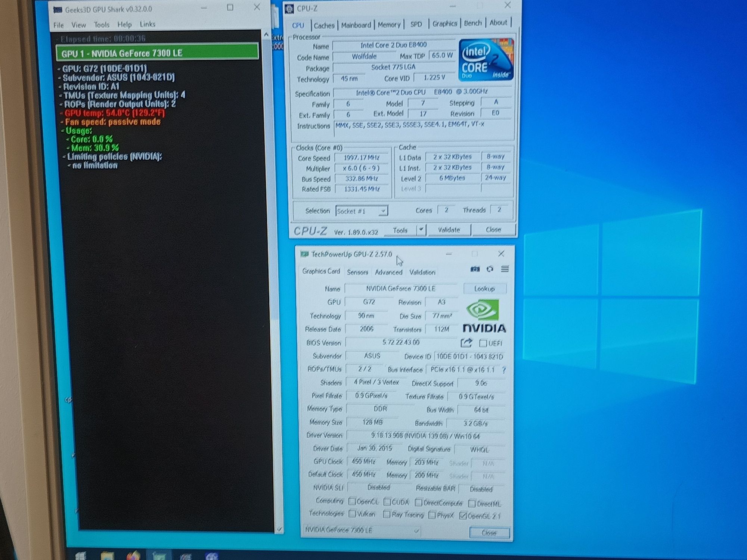Toggle the DirectCompute checkbox
This screenshot has width=747, height=560.
(419, 503)
